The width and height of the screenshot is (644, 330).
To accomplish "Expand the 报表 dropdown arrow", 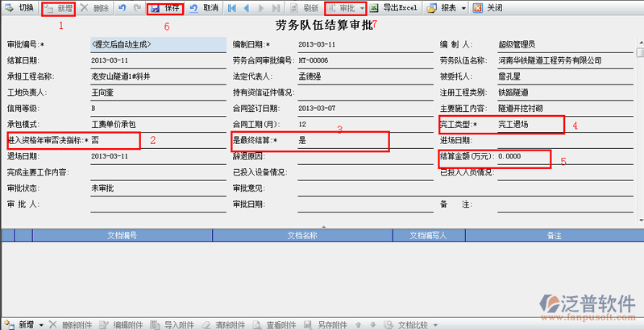I will (463, 8).
